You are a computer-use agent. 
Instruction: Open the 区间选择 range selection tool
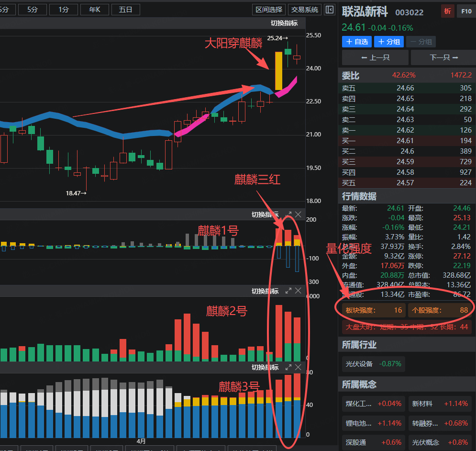269,10
